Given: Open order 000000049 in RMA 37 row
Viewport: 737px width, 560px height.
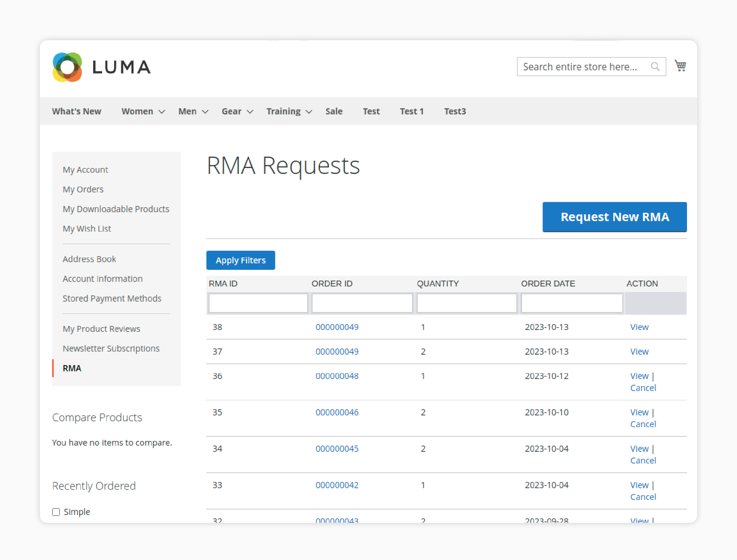Looking at the screenshot, I should tap(337, 352).
